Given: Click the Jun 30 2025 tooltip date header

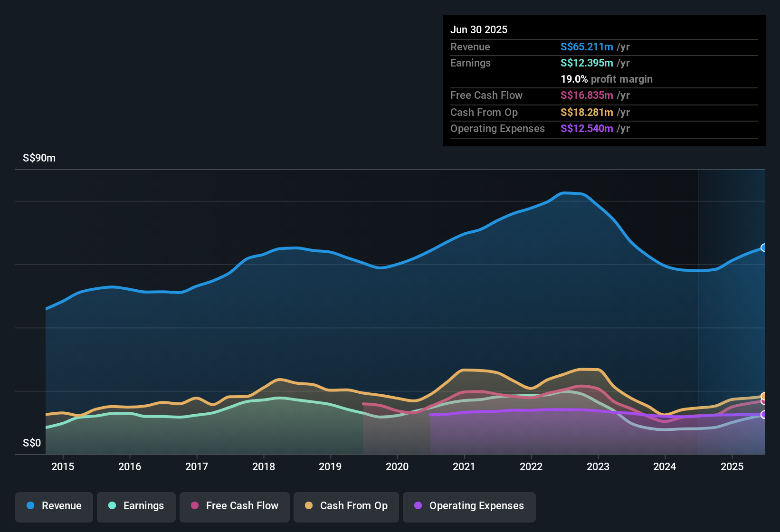Looking at the screenshot, I should (479, 30).
